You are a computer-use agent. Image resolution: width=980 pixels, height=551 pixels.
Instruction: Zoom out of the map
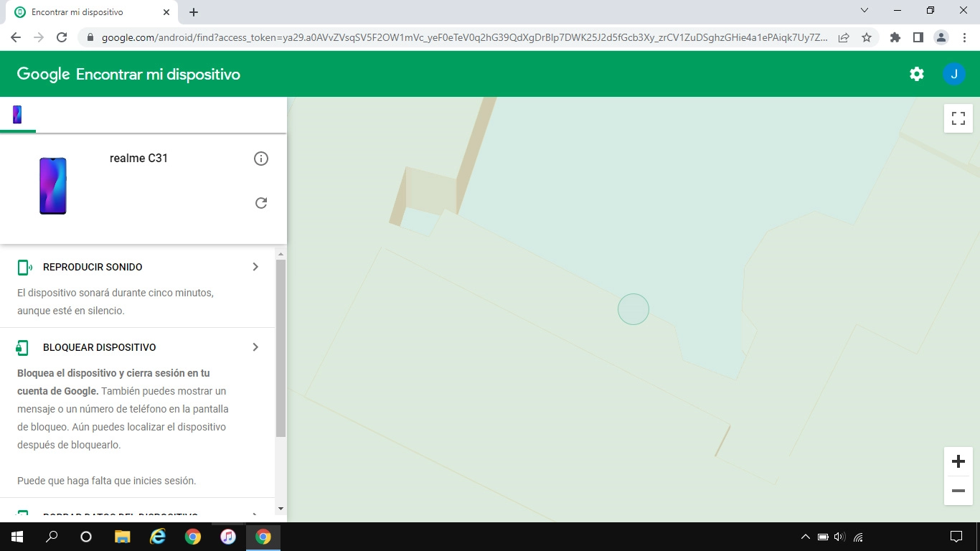(958, 491)
